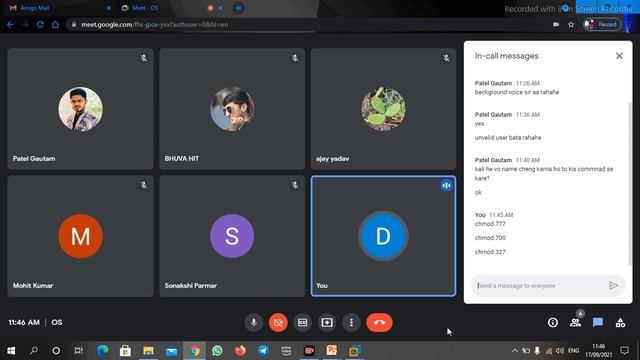Mute the microphone in Meet controls
This screenshot has height=360, width=640.
coord(253,322)
